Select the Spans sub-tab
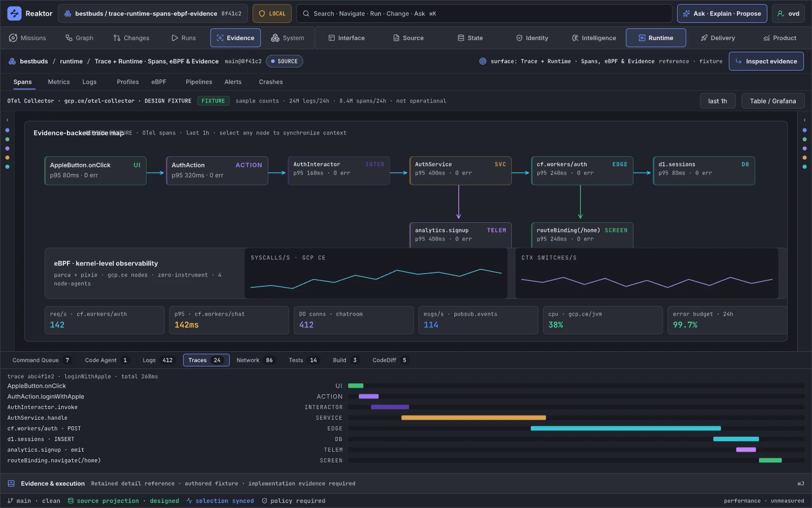The width and height of the screenshot is (812, 508). tap(22, 82)
